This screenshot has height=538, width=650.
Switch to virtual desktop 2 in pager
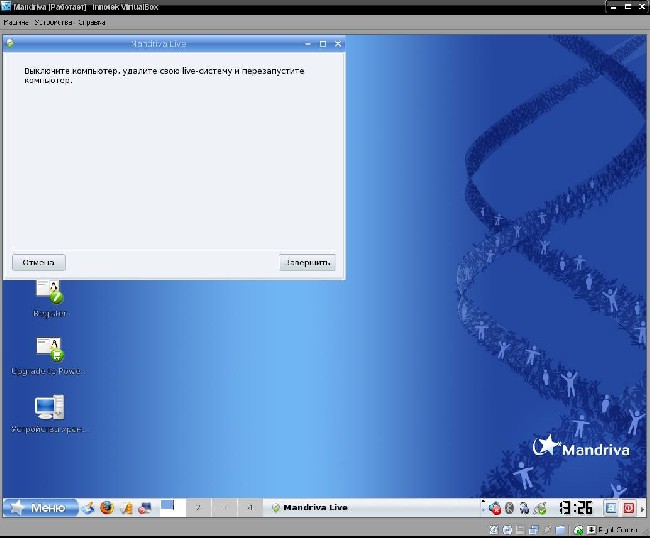198,507
